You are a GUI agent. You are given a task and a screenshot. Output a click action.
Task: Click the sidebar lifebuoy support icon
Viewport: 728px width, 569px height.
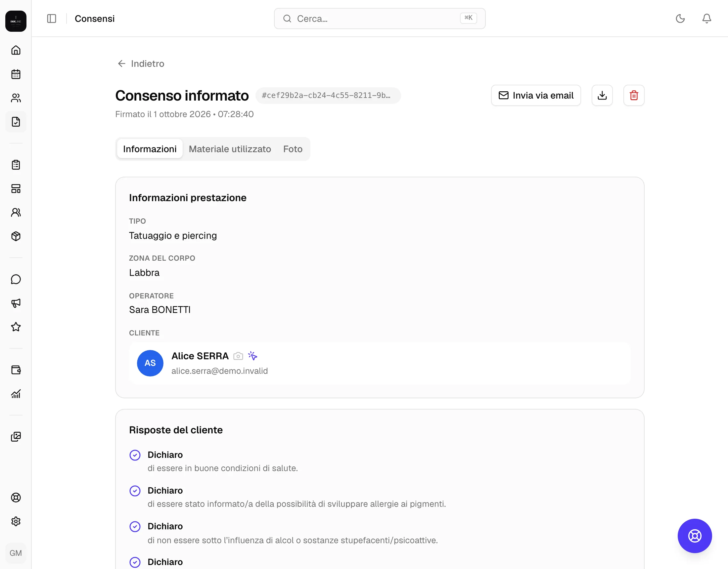pos(16,498)
